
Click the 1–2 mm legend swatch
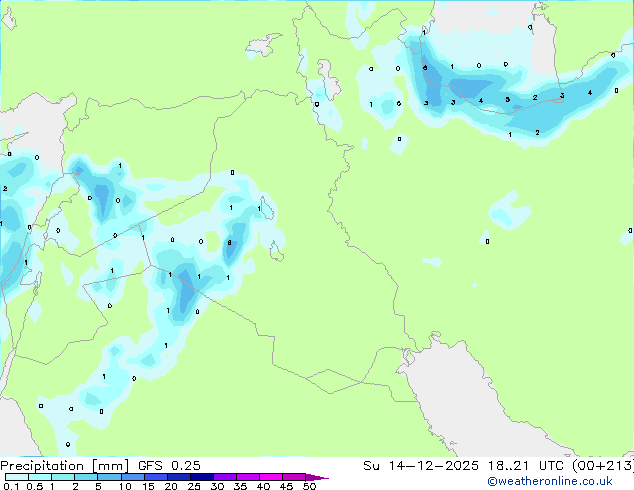[63, 477]
